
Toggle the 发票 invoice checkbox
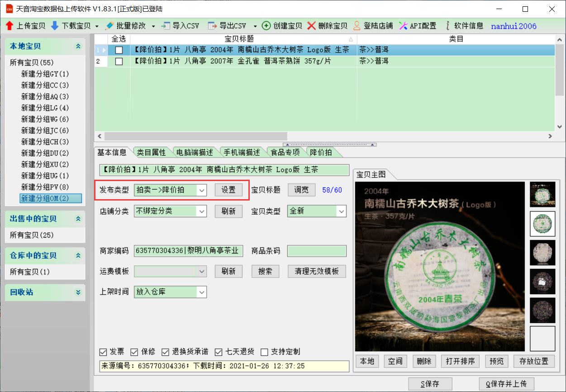[104, 352]
